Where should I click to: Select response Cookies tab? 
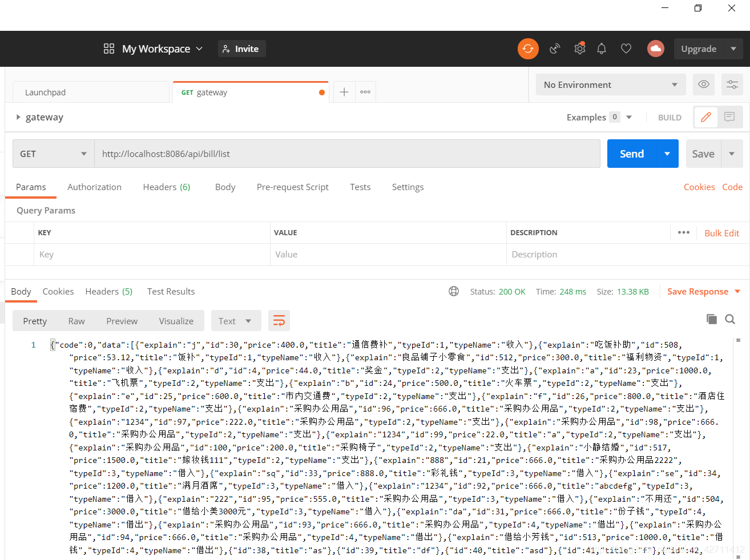[x=58, y=291]
